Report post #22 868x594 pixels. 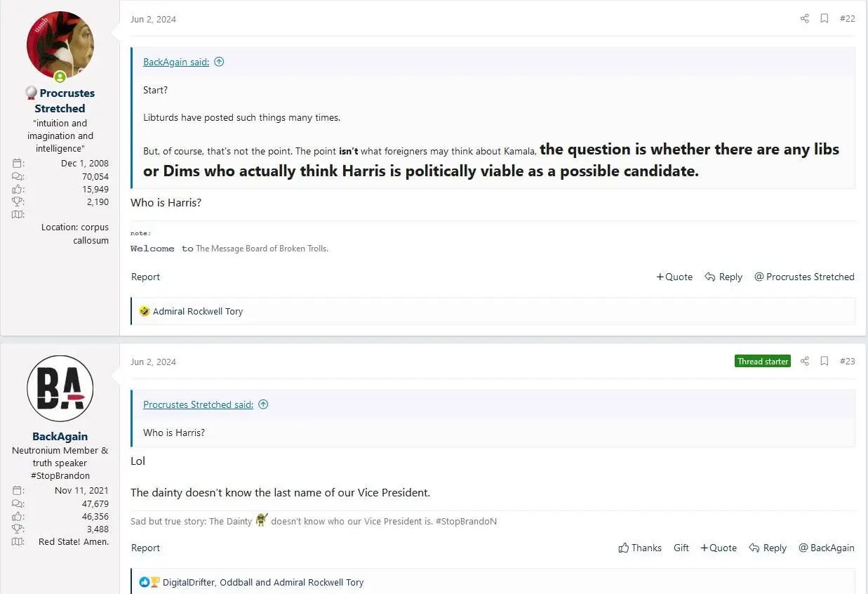(145, 277)
